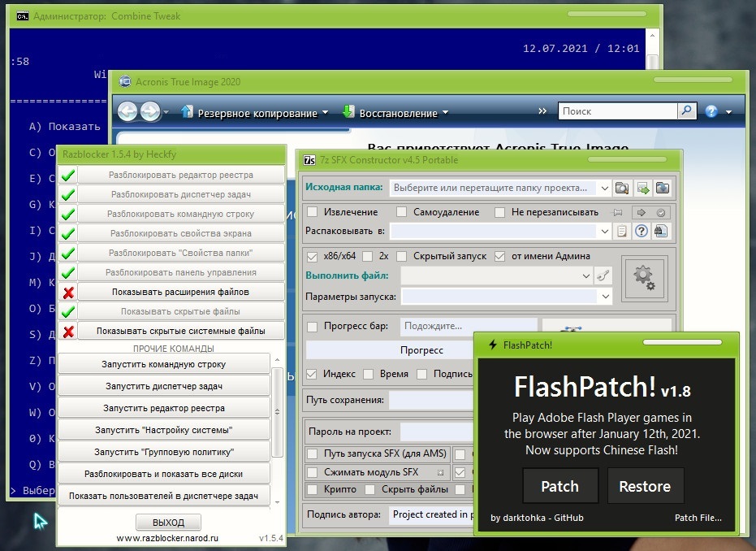The width and height of the screenshot is (756, 551).
Task: Click the Acronis True Image title bar icon
Action: click(125, 81)
